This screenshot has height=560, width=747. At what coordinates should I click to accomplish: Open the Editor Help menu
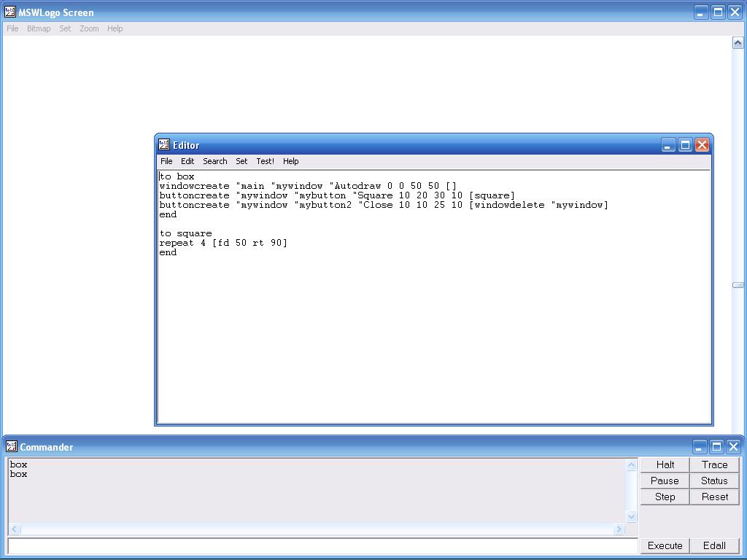click(290, 161)
